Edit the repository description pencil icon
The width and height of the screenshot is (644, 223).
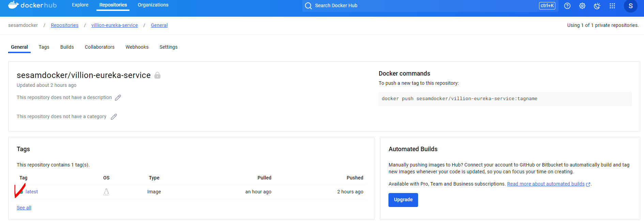point(118,98)
